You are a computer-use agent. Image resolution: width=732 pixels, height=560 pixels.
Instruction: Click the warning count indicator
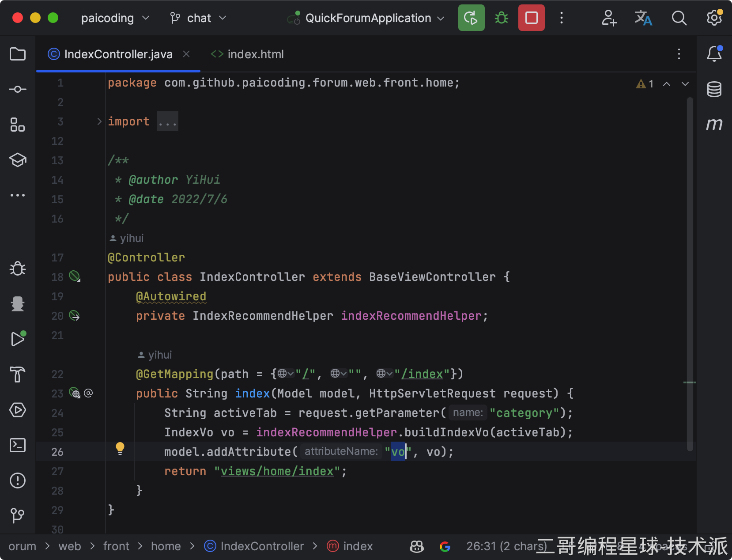[645, 84]
